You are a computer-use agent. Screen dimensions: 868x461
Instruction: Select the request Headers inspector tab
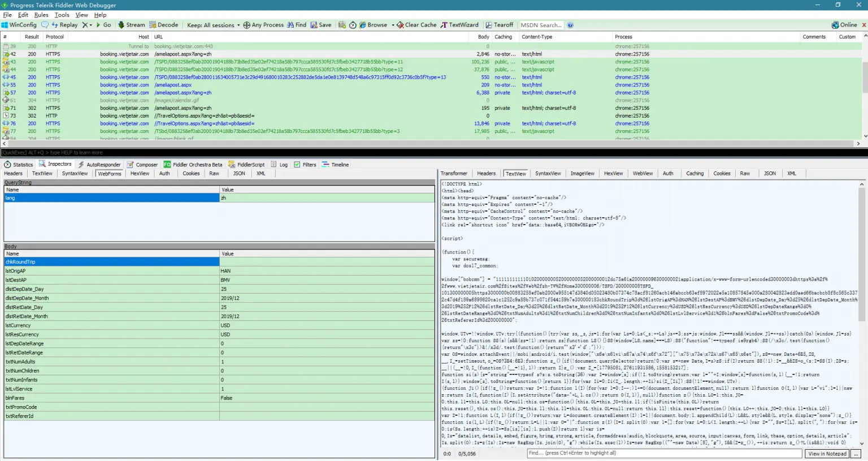[x=14, y=174]
